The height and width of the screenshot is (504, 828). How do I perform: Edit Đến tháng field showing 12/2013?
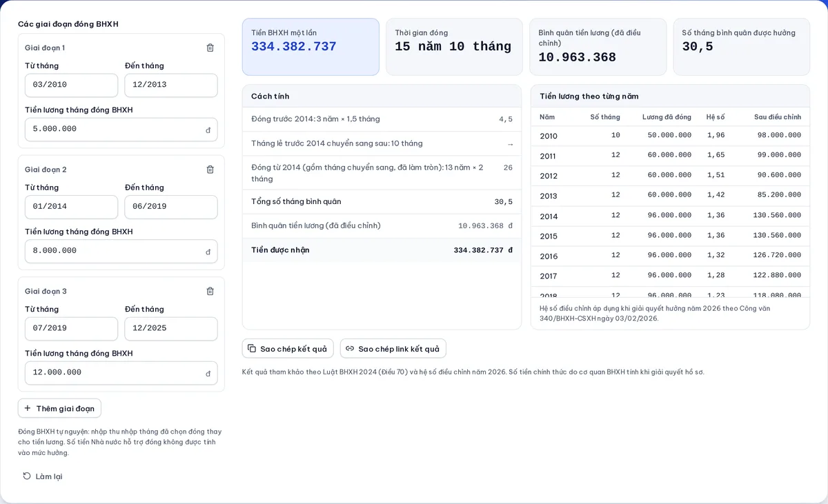point(171,85)
